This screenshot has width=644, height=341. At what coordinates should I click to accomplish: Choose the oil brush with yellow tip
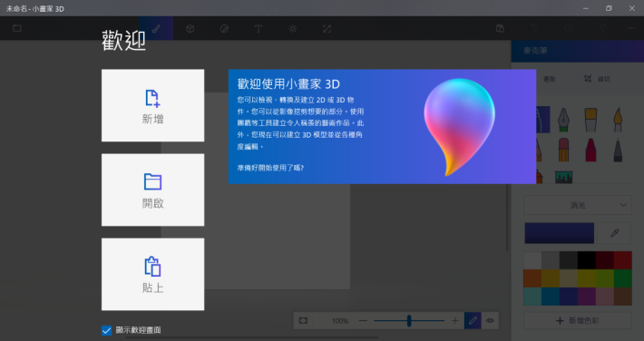tap(590, 120)
